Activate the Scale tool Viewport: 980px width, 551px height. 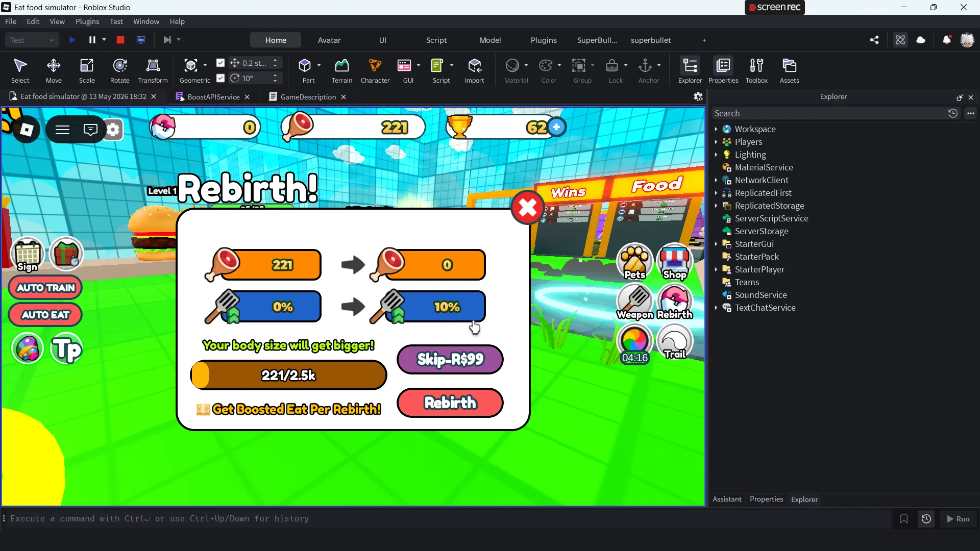tap(87, 70)
